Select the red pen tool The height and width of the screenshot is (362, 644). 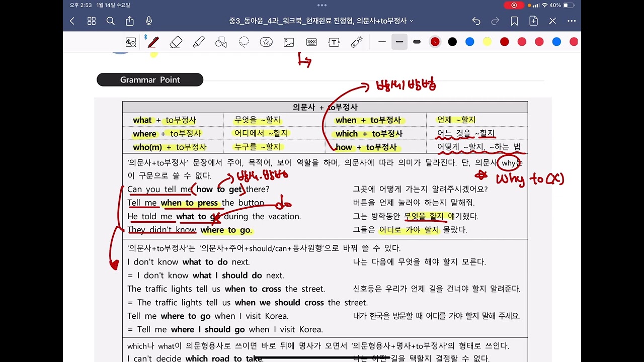153,42
